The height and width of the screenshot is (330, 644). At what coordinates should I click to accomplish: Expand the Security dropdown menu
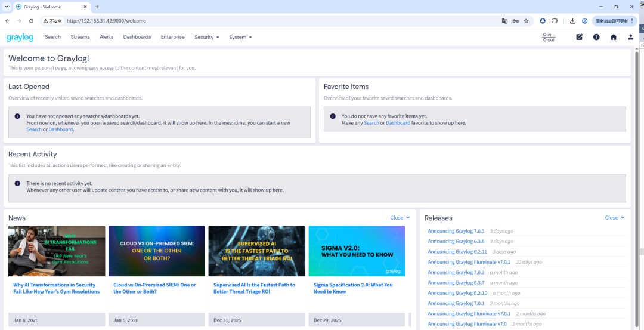point(206,38)
